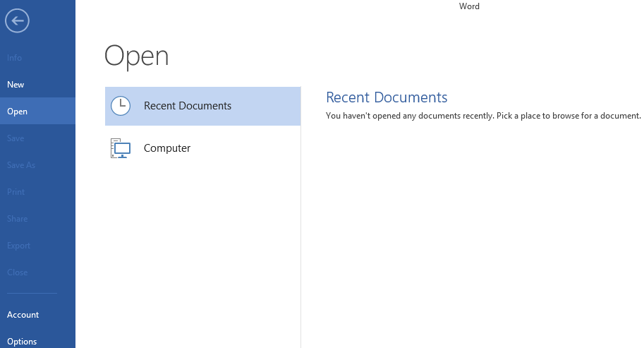Open the Share page in sidebar

pyautogui.click(x=17, y=219)
